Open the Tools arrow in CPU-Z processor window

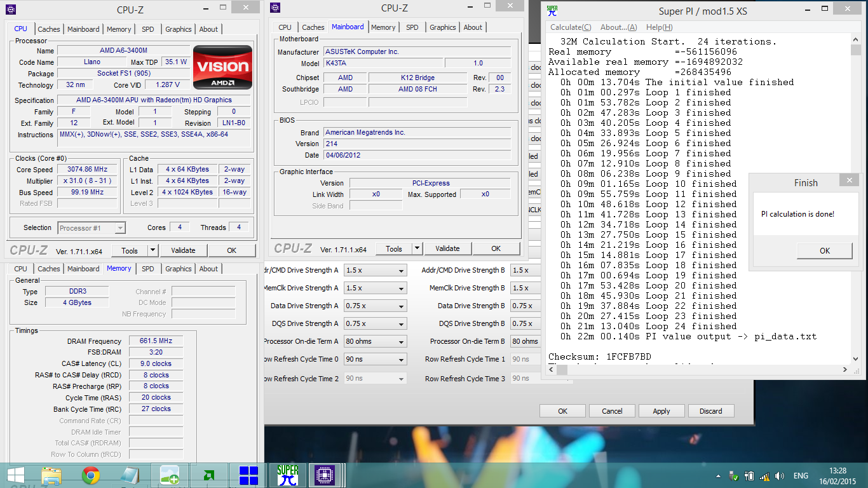[153, 250]
